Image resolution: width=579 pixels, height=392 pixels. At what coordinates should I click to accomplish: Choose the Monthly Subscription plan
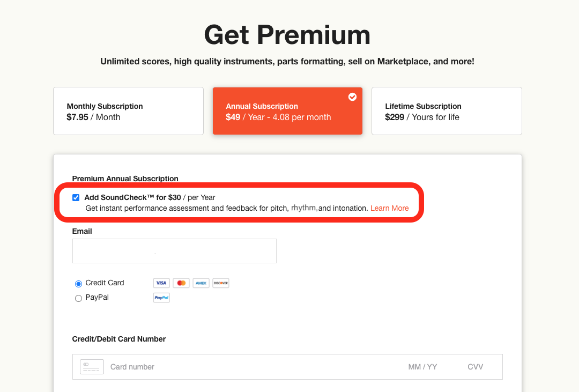[129, 111]
